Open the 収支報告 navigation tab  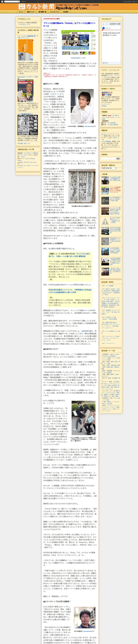[x=66, y=12]
